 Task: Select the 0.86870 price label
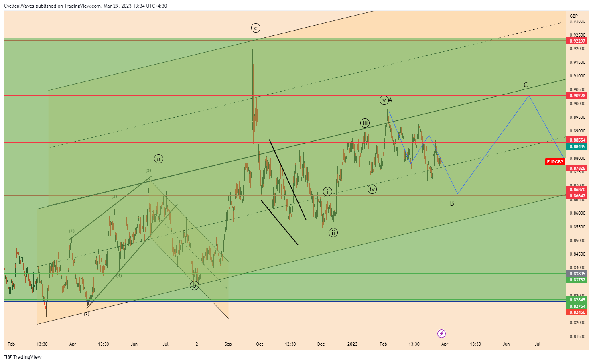click(577, 189)
